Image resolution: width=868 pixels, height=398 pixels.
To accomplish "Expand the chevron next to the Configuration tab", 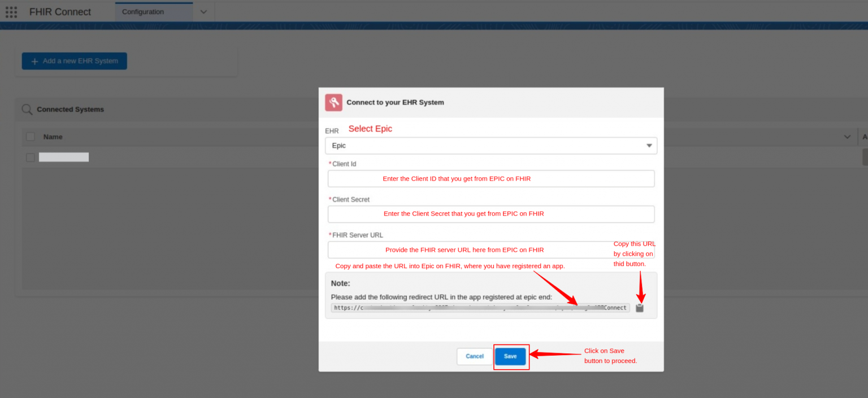I will (x=203, y=11).
